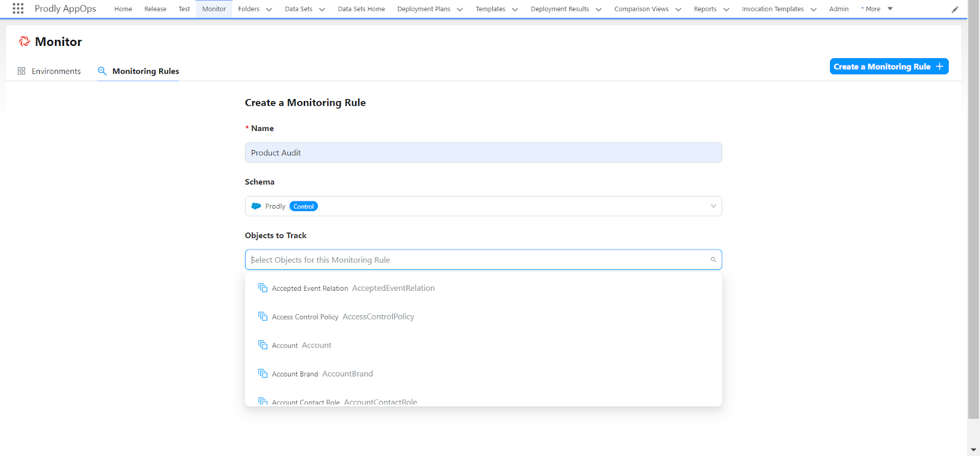Open the Admin tab
The width and height of the screenshot is (980, 456).
(839, 9)
